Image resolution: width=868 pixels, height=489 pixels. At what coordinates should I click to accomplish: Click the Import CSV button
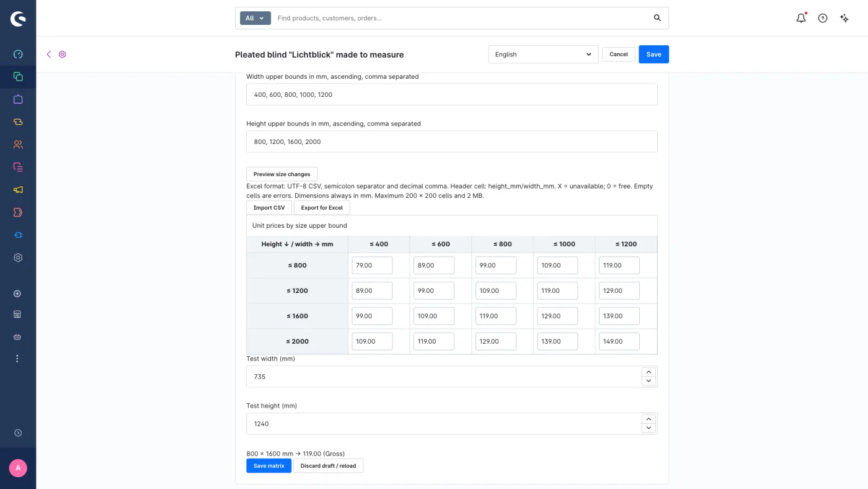[x=269, y=208]
